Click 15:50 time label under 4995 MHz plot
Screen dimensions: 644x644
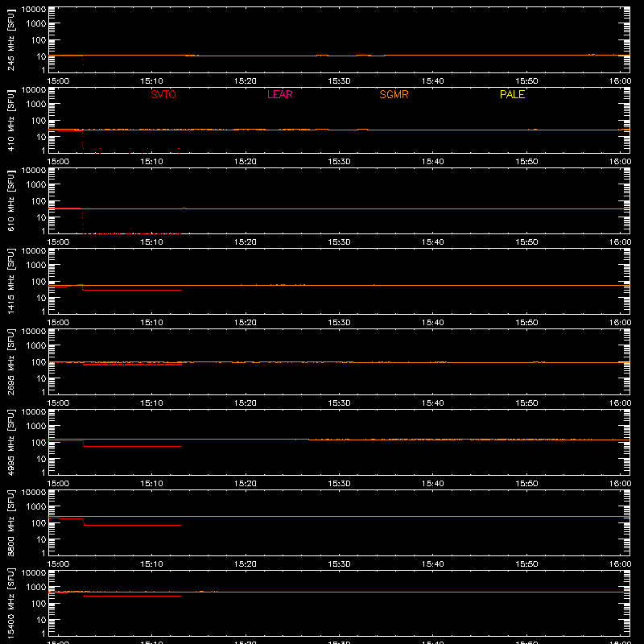(526, 484)
